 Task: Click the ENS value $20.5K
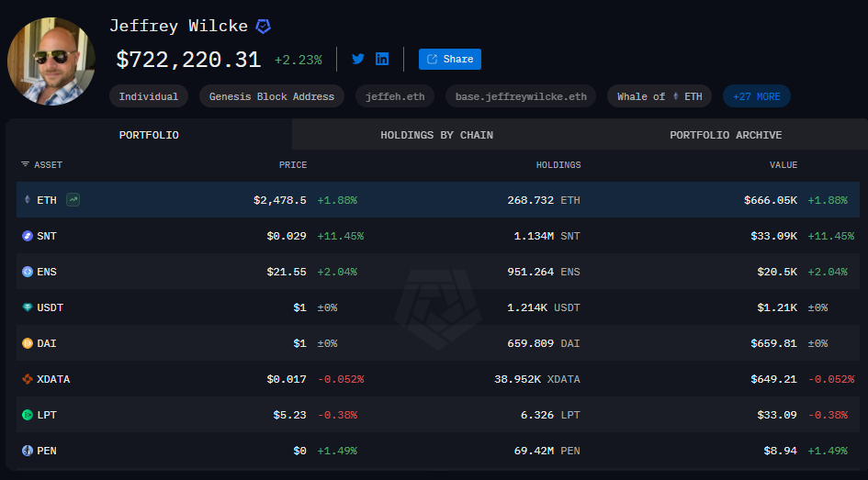pos(777,272)
